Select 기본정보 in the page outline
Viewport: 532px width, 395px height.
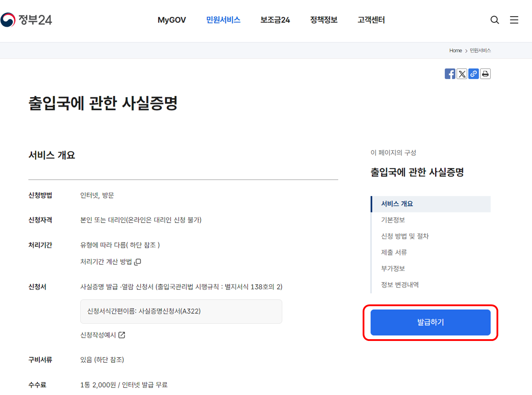[x=394, y=220]
